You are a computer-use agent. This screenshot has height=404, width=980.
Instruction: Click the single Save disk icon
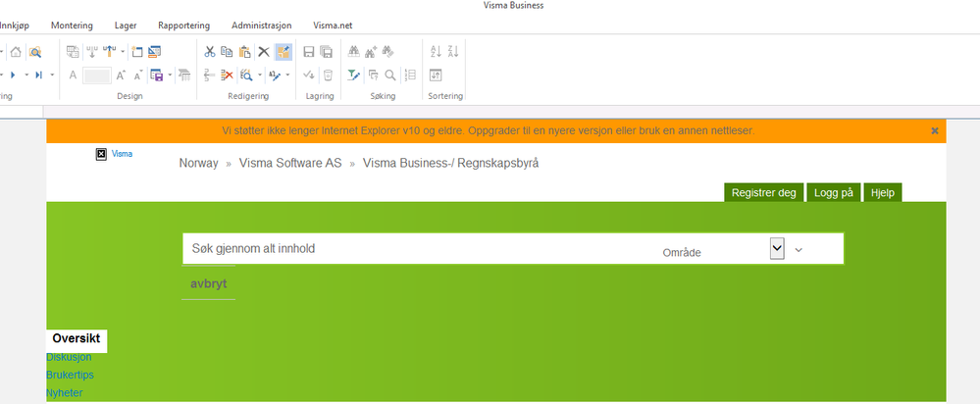coord(309,52)
